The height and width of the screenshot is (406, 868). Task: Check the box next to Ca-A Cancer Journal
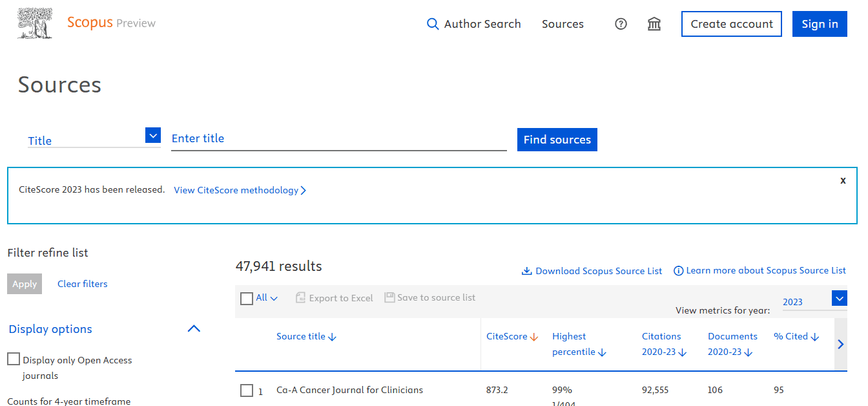click(x=246, y=390)
